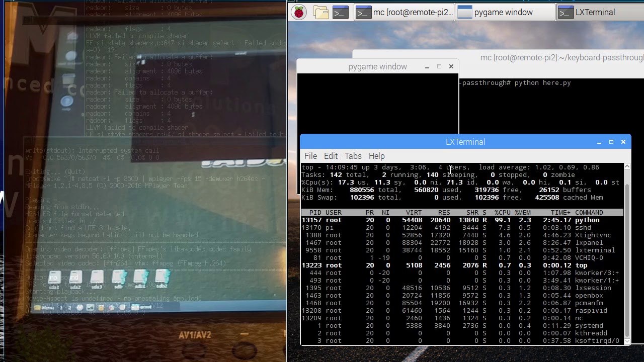Select the Xtightvnc process row
The image size is (644, 362).
pyautogui.click(x=462, y=235)
